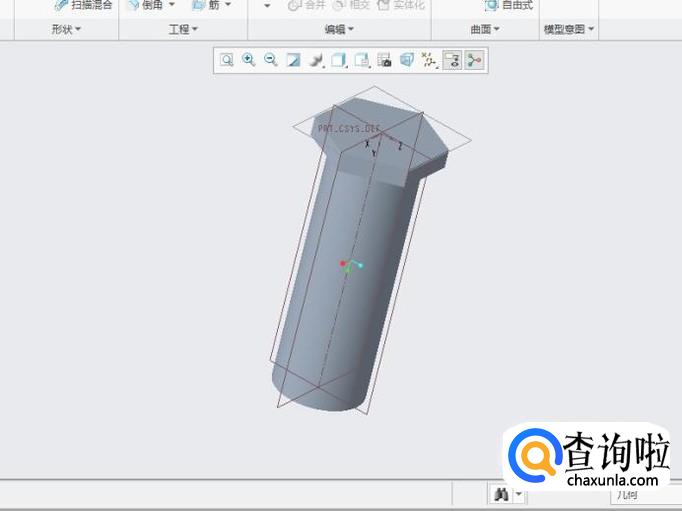Image resolution: width=682 pixels, height=511 pixels.
Task: Open the View Manager camera icon
Action: [x=384, y=60]
